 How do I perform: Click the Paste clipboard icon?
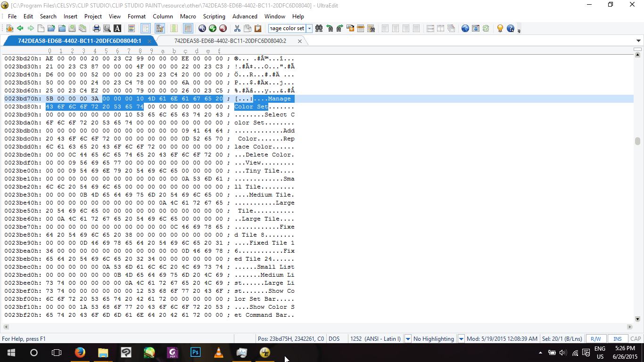(x=258, y=28)
